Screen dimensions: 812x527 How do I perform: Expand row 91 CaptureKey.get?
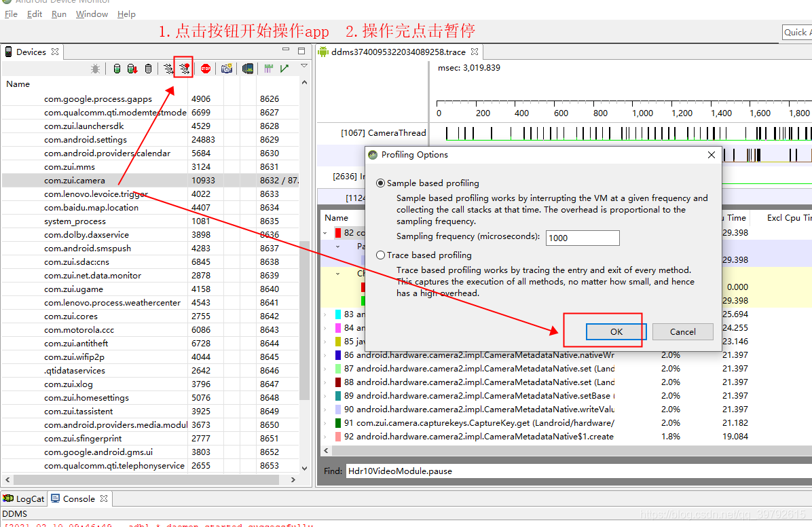pyautogui.click(x=325, y=423)
